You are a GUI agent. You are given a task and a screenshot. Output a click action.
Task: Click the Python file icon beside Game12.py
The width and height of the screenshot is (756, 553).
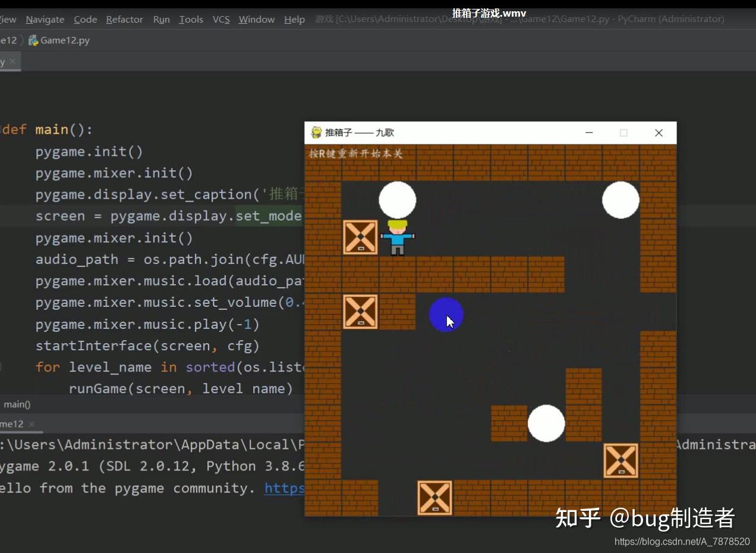click(x=33, y=40)
